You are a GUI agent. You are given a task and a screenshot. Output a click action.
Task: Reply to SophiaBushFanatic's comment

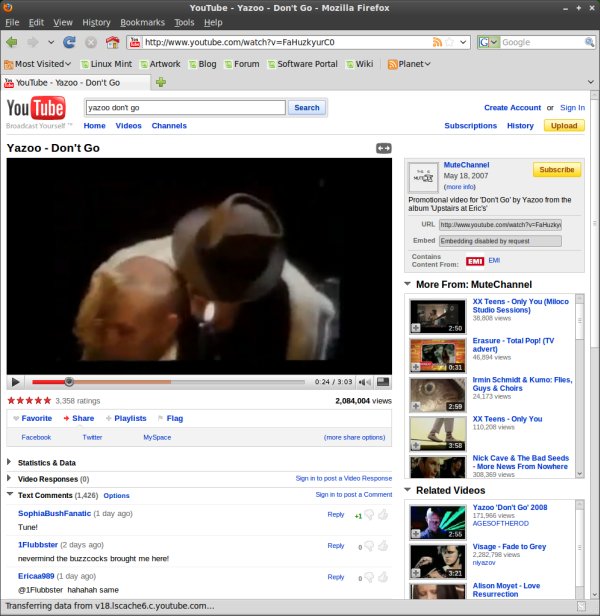point(336,514)
